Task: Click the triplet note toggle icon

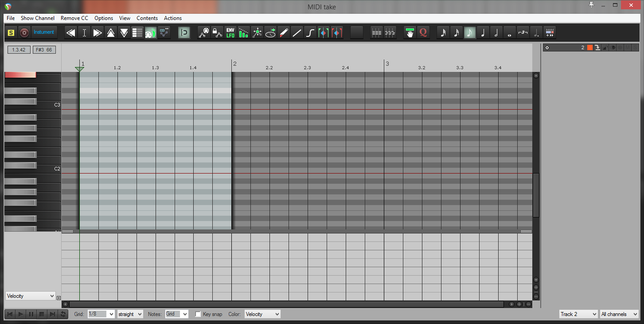Action: 523,32
